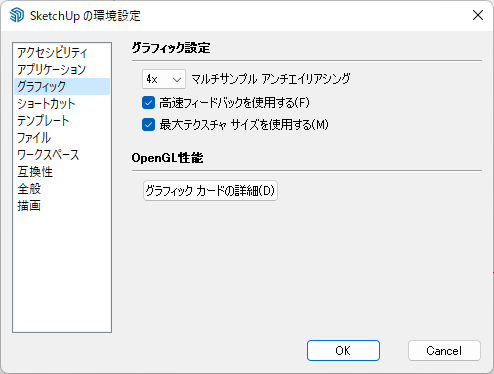Click マルチサンプル アンチエイリアシング label

pos(271,79)
